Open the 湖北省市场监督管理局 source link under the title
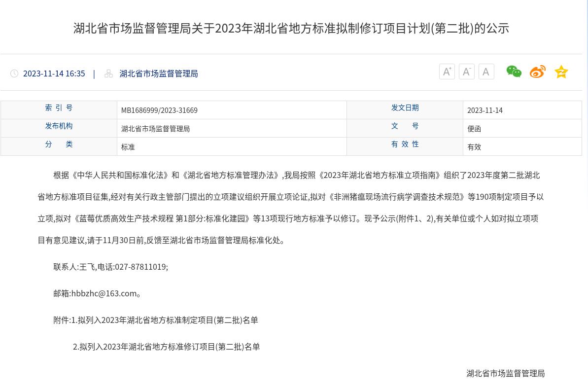The height and width of the screenshot is (392, 588). [158, 73]
